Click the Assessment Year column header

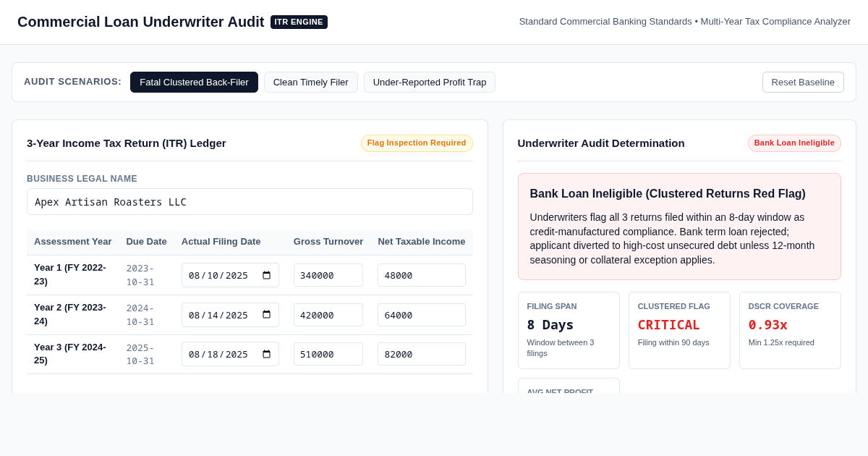coord(73,242)
